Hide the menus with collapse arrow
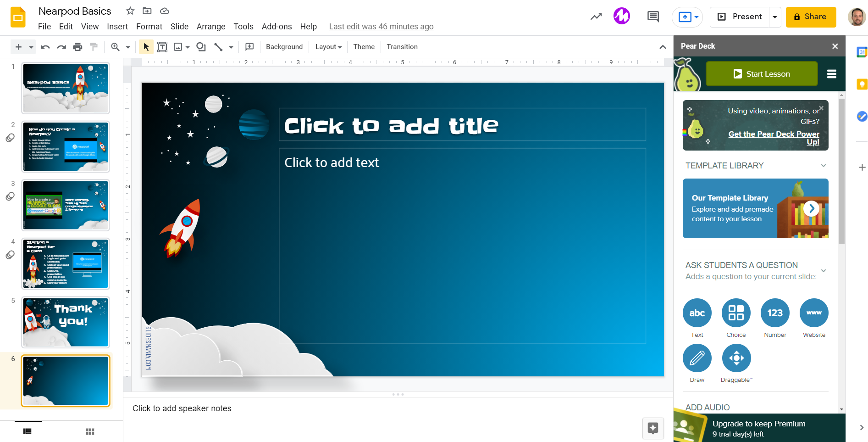This screenshot has width=868, height=442. 663,47
